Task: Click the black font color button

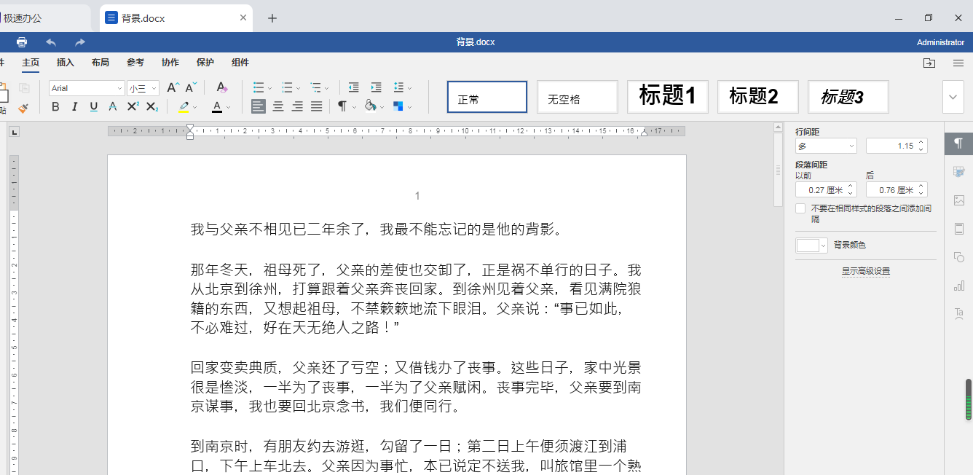Action: pyautogui.click(x=217, y=107)
